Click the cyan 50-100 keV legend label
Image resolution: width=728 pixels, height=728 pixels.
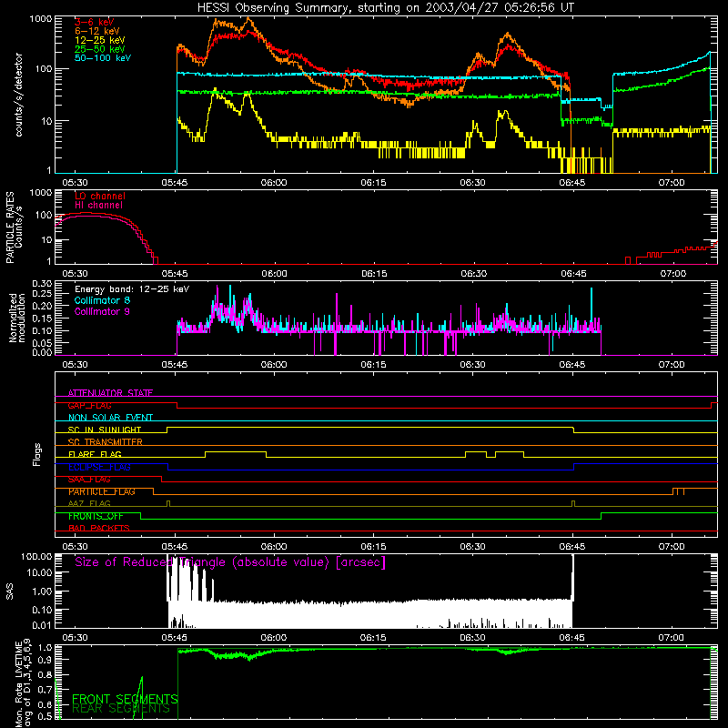coord(103,58)
